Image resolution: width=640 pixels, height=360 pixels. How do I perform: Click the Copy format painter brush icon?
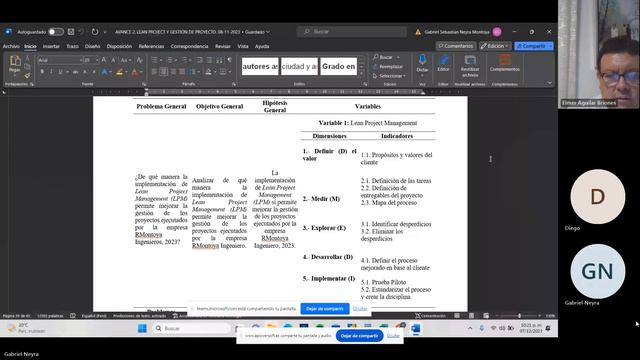[x=27, y=76]
